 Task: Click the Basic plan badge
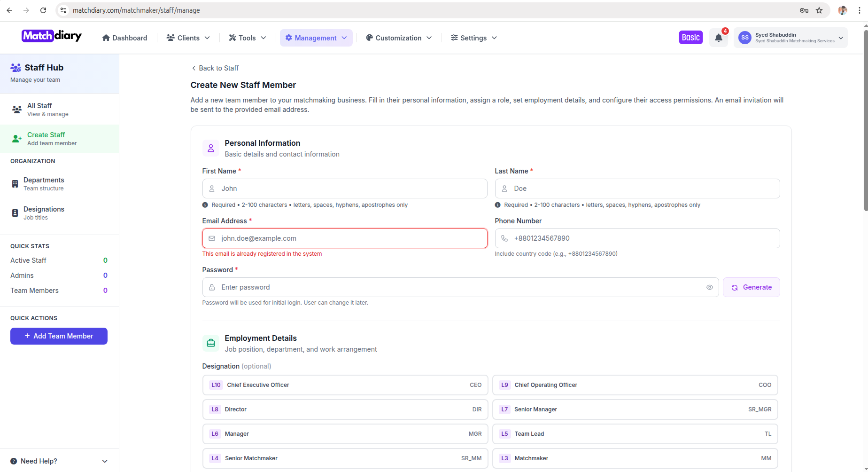click(x=690, y=38)
